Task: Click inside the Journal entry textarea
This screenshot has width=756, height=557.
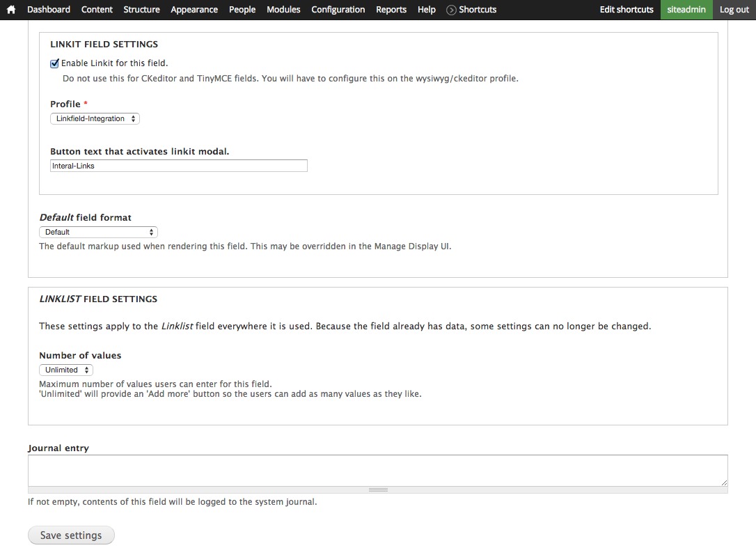Action: pyautogui.click(x=377, y=470)
